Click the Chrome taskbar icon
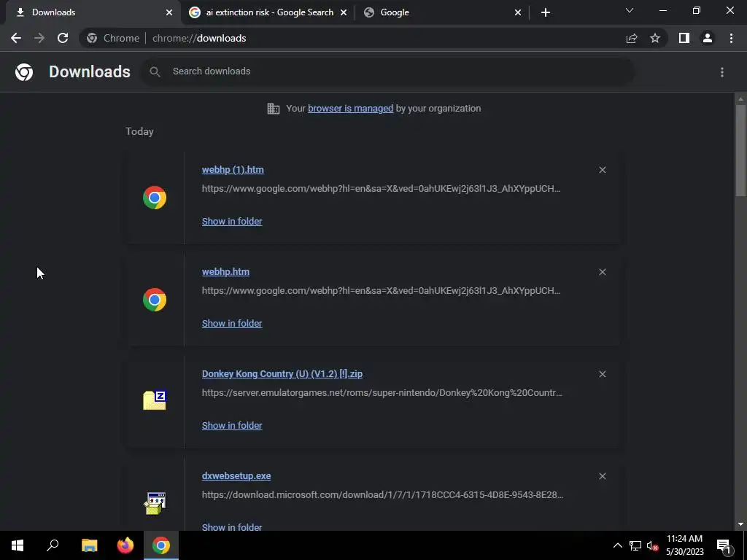747x560 pixels. pyautogui.click(x=161, y=545)
